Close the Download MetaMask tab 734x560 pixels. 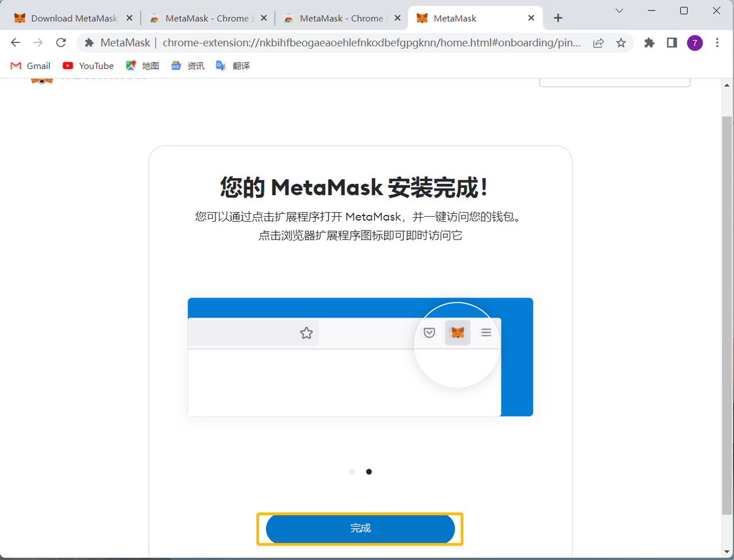129,18
